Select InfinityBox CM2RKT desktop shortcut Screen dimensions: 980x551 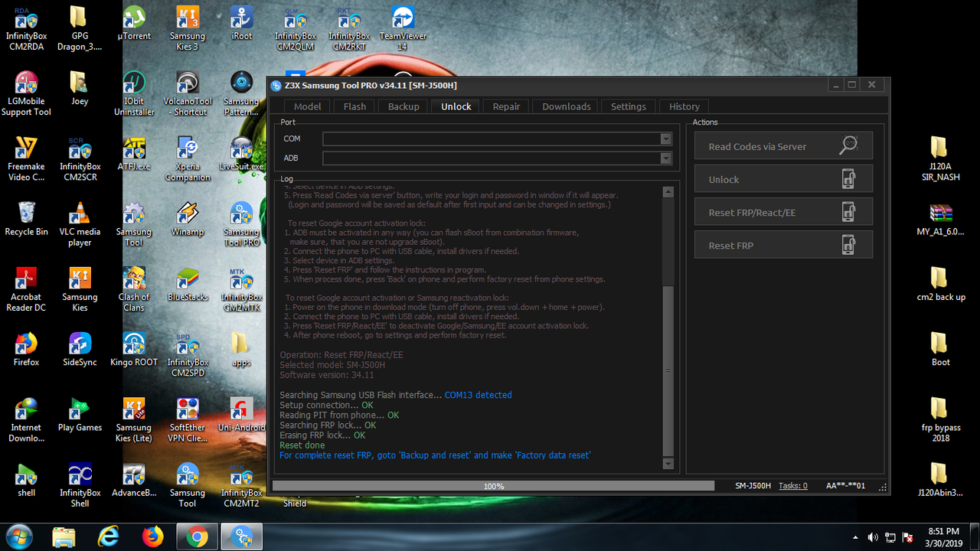tap(349, 29)
